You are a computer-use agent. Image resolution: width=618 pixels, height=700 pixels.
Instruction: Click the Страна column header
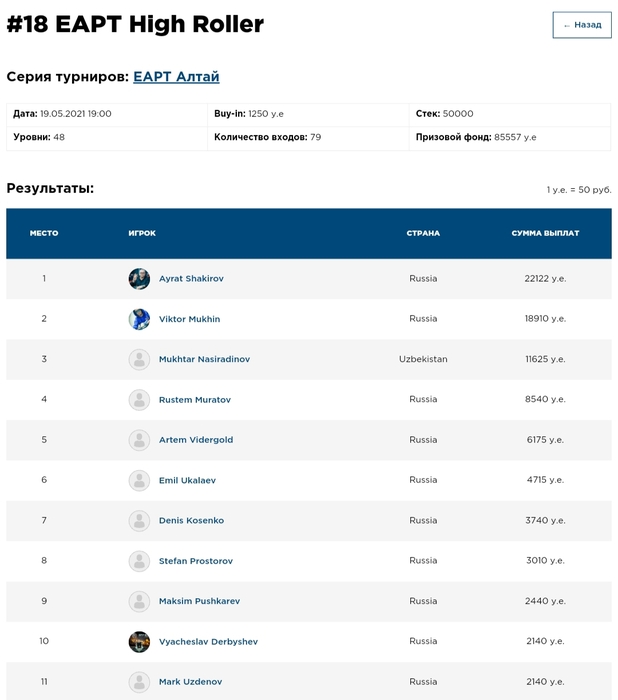coord(423,233)
